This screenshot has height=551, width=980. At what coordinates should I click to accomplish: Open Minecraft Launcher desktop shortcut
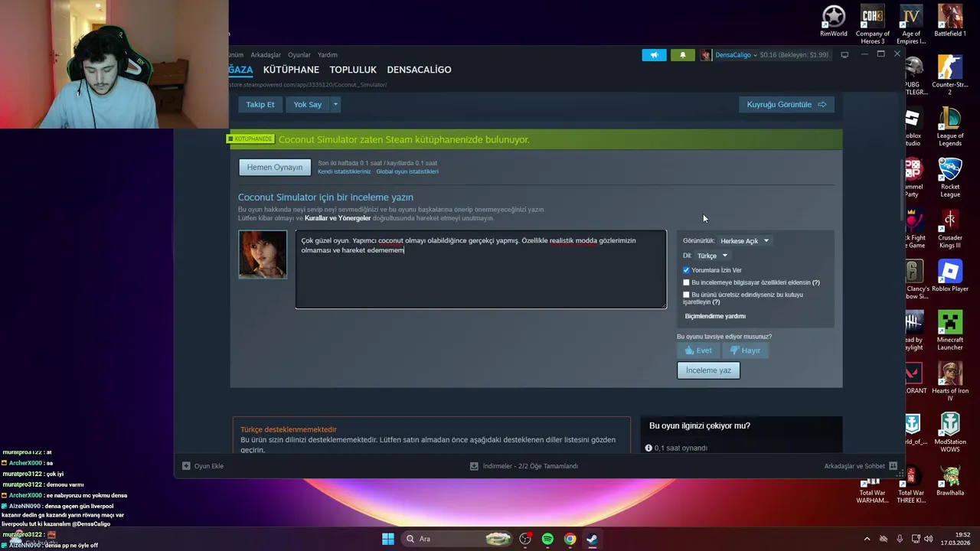tap(950, 331)
